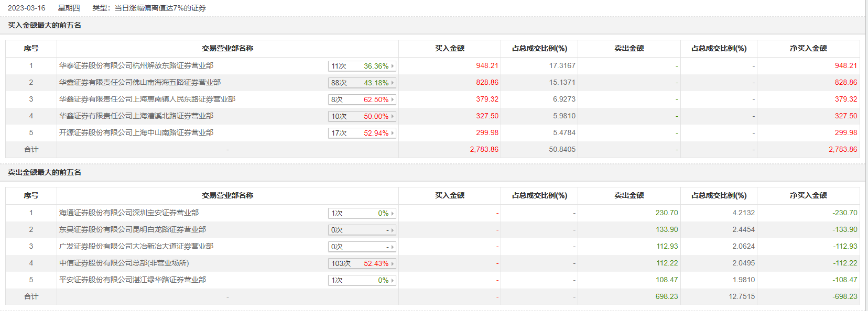Open 广发证券大冶新冶大道证券营业部 link
Screen dimensions: 868x311
(136, 247)
